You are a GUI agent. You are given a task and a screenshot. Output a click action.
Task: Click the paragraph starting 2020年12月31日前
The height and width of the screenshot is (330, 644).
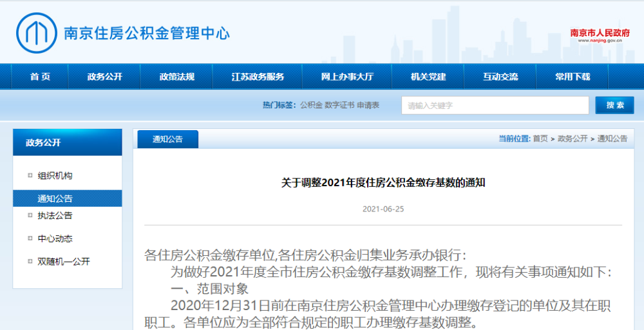point(377,313)
